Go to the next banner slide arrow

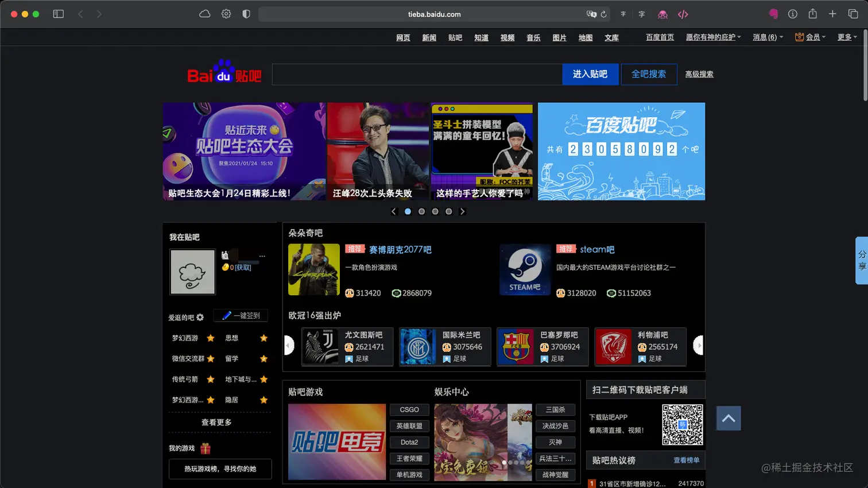[x=463, y=211]
